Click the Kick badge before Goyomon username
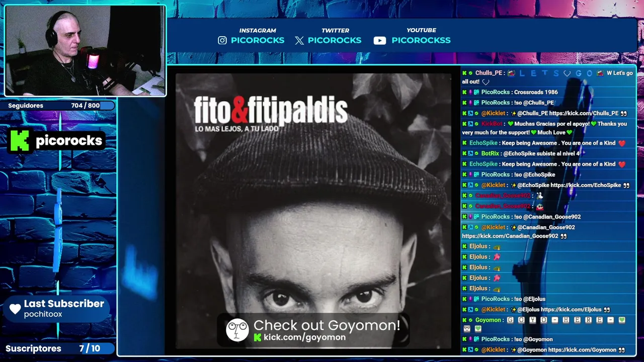Viewport: 644px width, 362px height. 465,320
